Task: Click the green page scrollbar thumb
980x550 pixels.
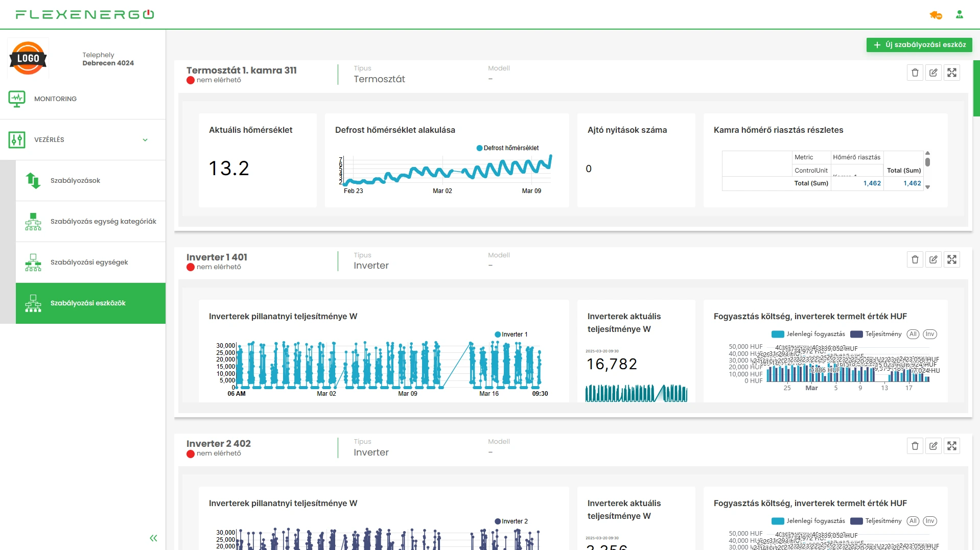Action: [976, 88]
